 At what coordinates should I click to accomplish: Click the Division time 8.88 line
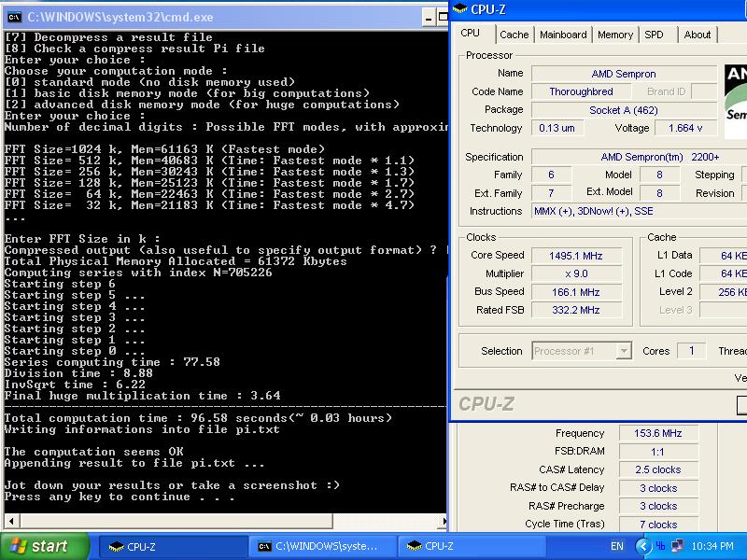point(78,373)
